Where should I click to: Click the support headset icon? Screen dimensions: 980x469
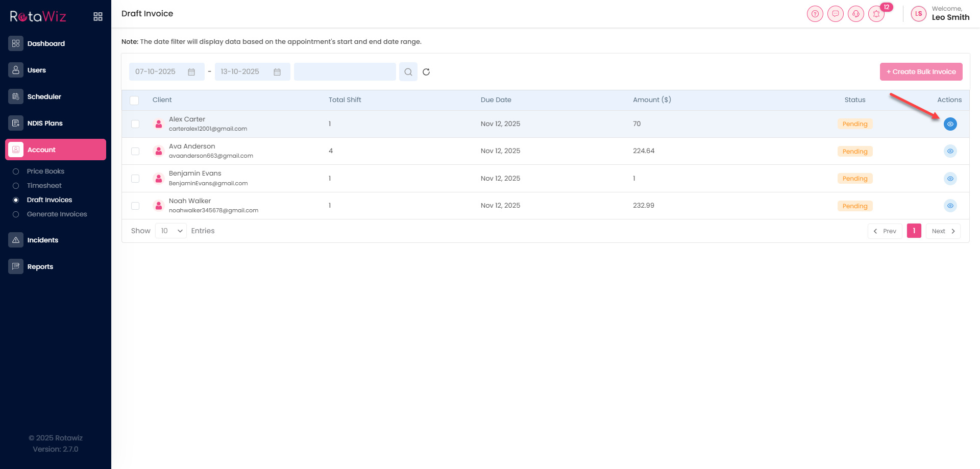click(x=856, y=14)
